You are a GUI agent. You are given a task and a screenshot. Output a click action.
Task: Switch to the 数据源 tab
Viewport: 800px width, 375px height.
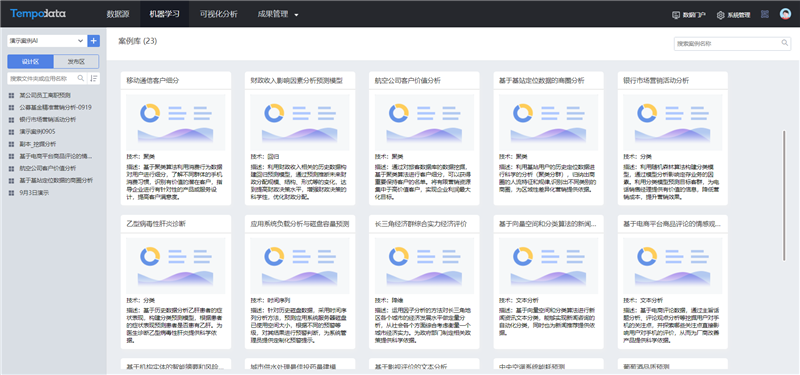[x=117, y=14]
